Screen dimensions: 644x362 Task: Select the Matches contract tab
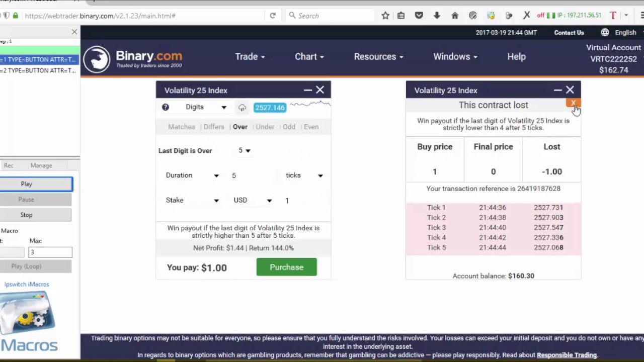point(182,127)
